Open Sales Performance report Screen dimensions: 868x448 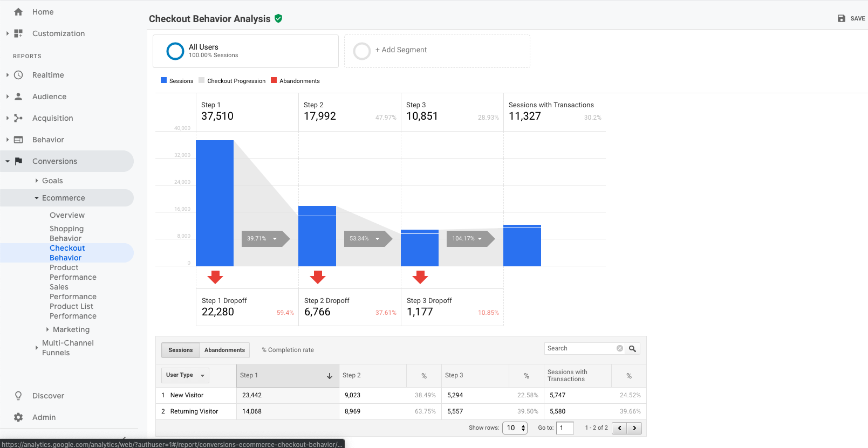pyautogui.click(x=73, y=292)
